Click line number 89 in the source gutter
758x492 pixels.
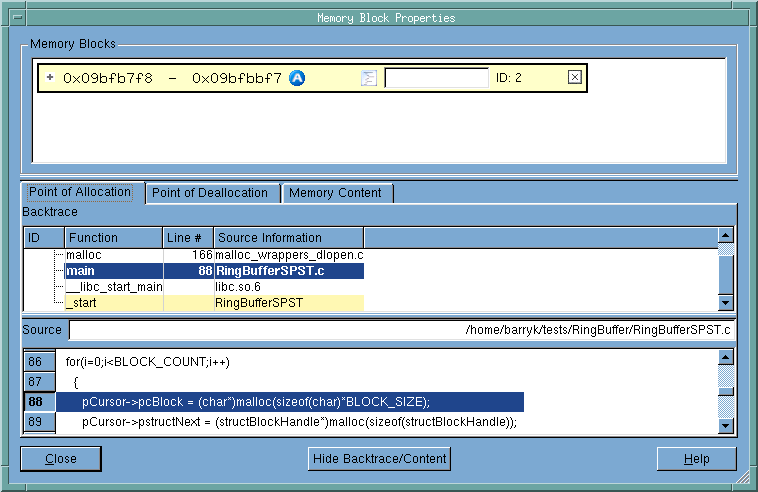(x=36, y=423)
